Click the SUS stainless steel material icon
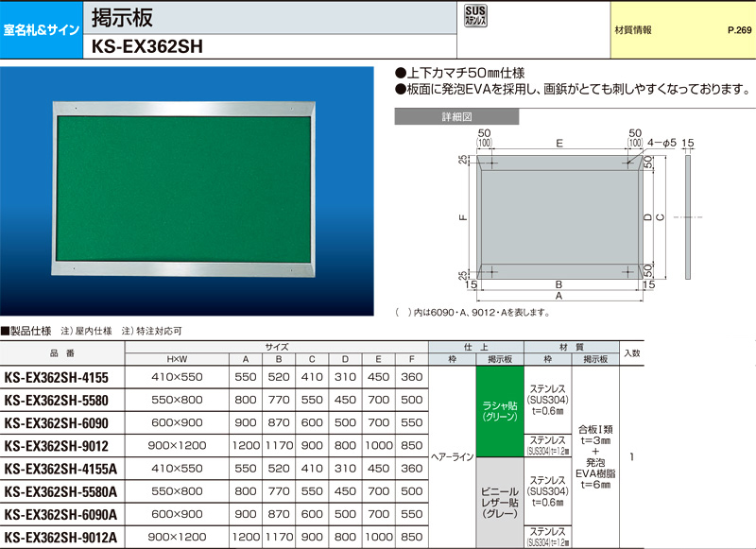This screenshot has width=756, height=549. 475,15
